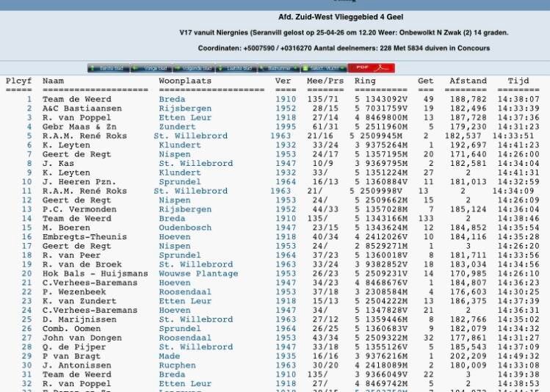550x392 pixels.
Task: Open Hoeven link in Embregts-Theunis row
Action: point(175,236)
